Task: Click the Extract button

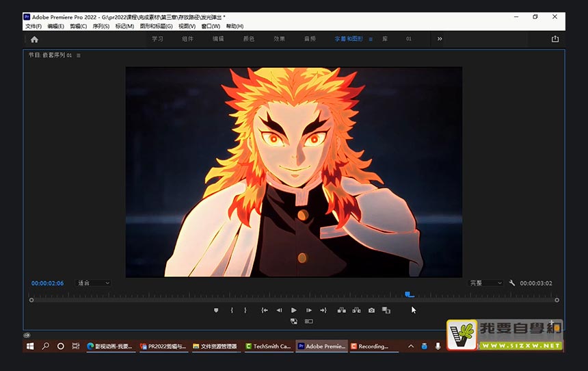Action: [x=357, y=311]
